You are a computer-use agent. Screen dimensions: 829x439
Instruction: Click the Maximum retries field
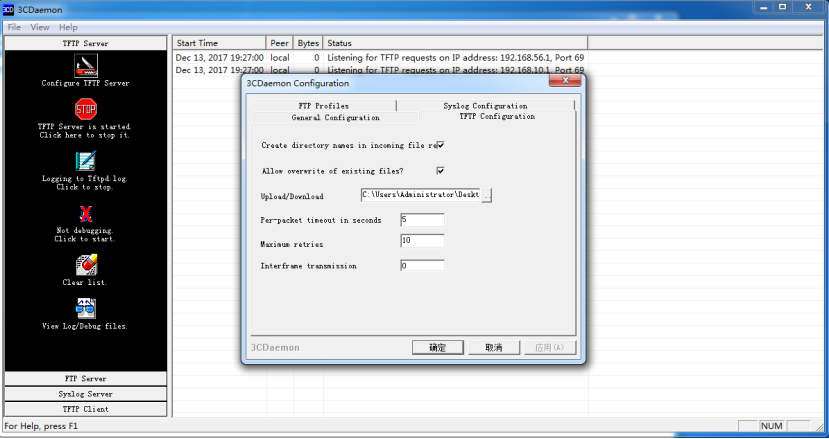[x=422, y=241]
